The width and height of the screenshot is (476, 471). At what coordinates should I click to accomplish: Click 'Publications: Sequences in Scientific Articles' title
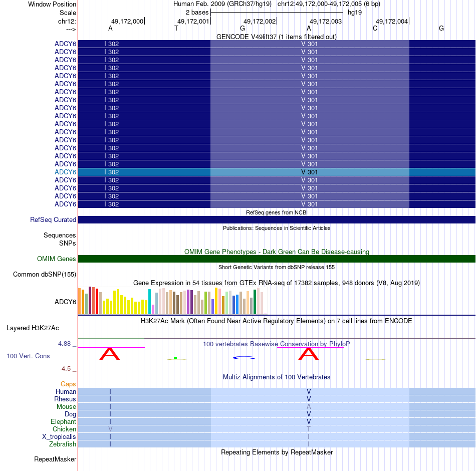click(277, 228)
